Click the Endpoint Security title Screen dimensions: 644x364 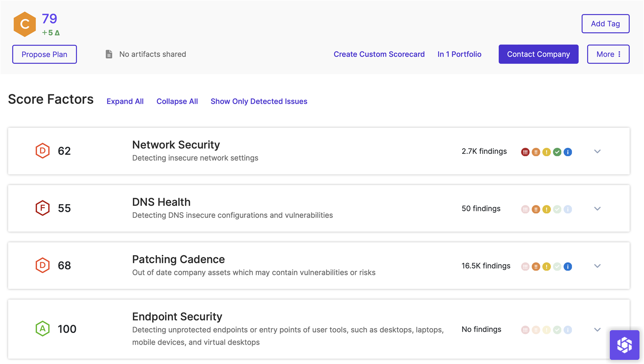(177, 316)
